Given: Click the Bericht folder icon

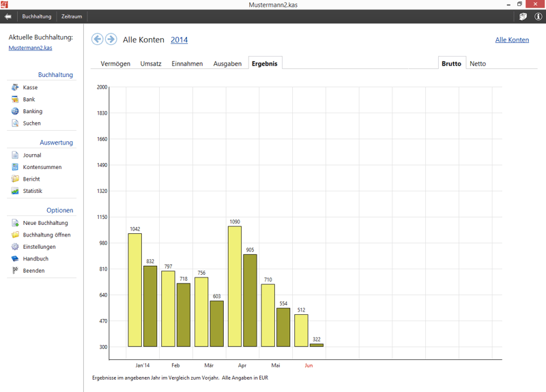Looking at the screenshot, I should pyautogui.click(x=15, y=179).
